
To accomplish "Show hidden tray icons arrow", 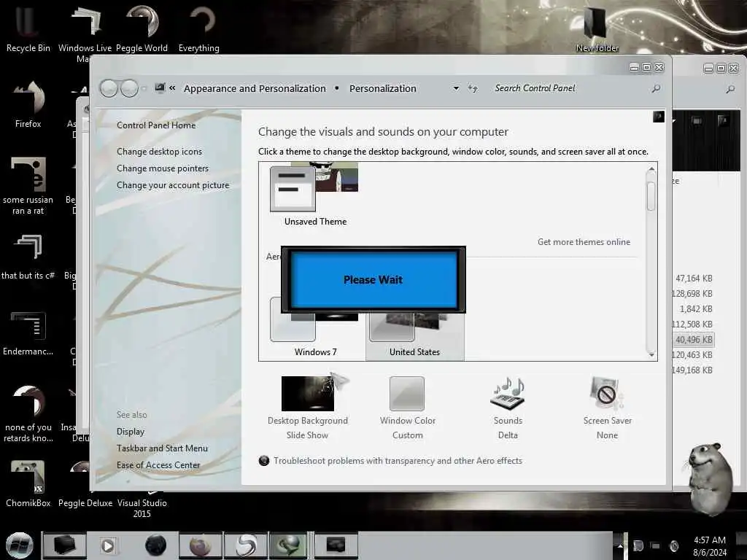I will click(x=620, y=545).
